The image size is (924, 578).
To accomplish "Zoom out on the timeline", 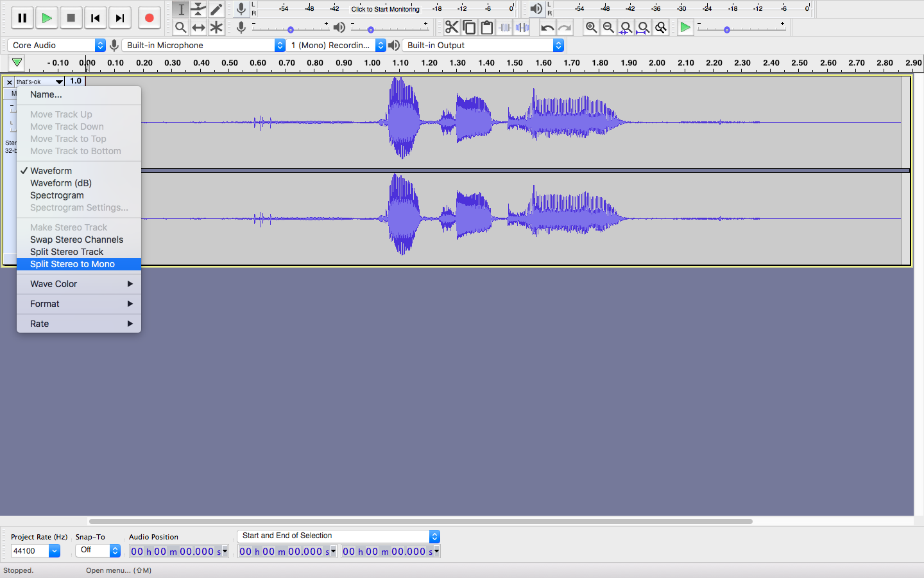I will (x=608, y=27).
